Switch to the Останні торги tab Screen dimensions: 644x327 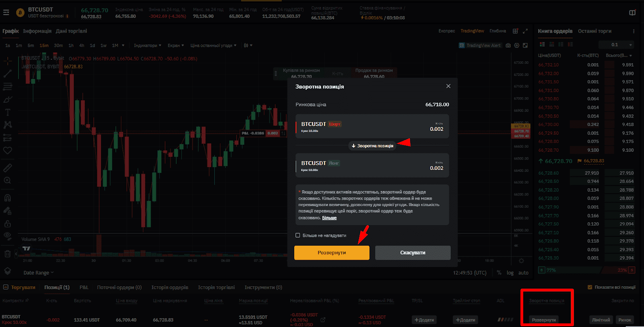pos(594,31)
